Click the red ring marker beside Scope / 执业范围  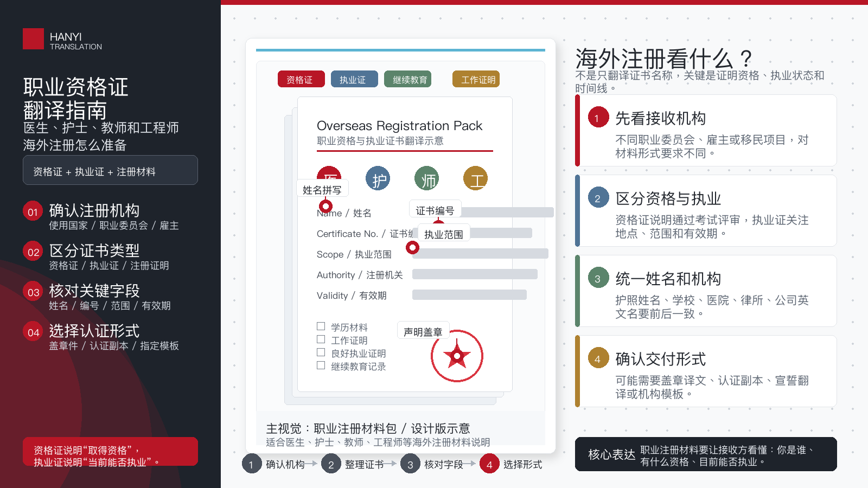tap(412, 248)
